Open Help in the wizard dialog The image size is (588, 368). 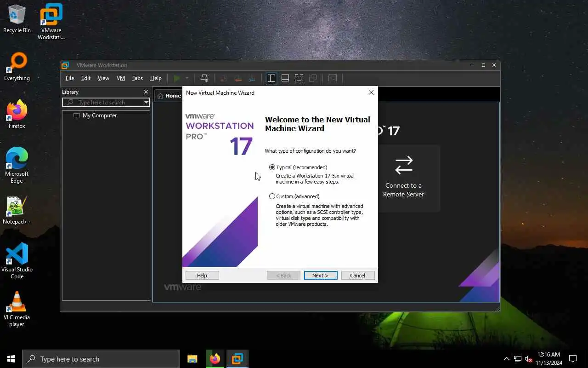pos(202,276)
